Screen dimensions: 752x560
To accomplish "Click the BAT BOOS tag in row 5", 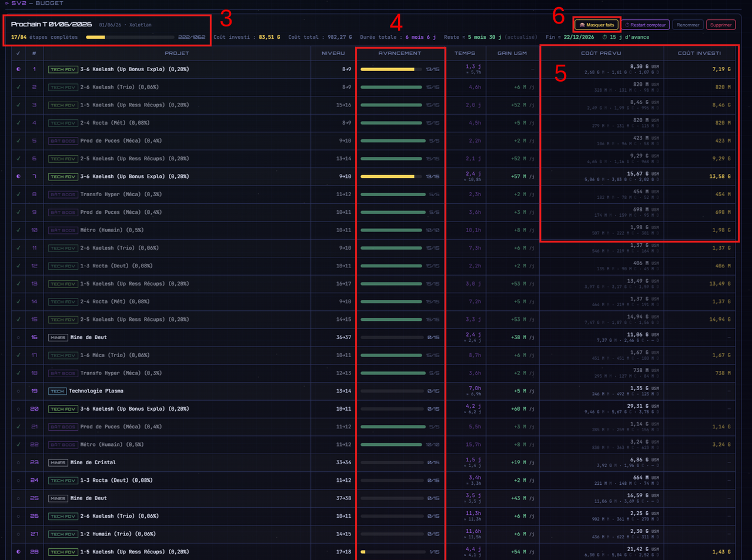I will point(63,141).
